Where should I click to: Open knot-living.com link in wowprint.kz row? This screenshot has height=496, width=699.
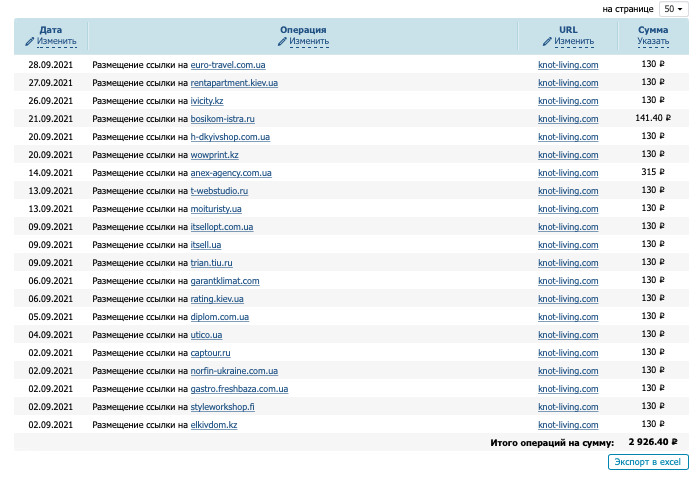tap(568, 155)
